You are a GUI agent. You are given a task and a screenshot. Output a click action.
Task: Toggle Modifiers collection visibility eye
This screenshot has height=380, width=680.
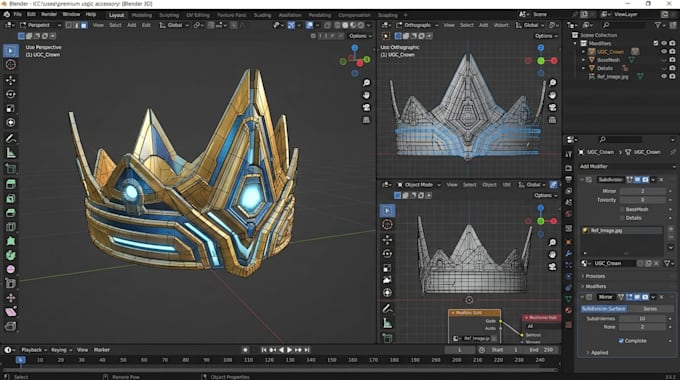point(664,43)
